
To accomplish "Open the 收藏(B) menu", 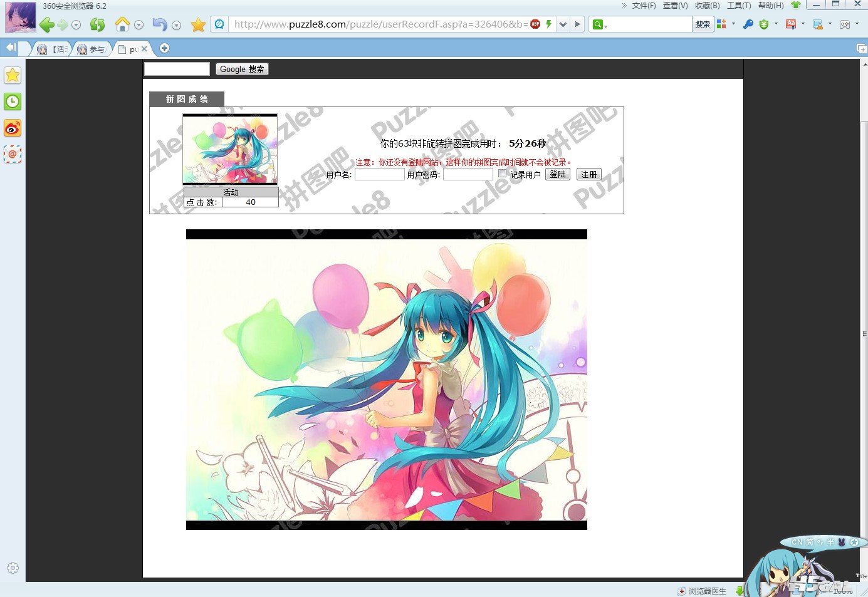I will [707, 6].
